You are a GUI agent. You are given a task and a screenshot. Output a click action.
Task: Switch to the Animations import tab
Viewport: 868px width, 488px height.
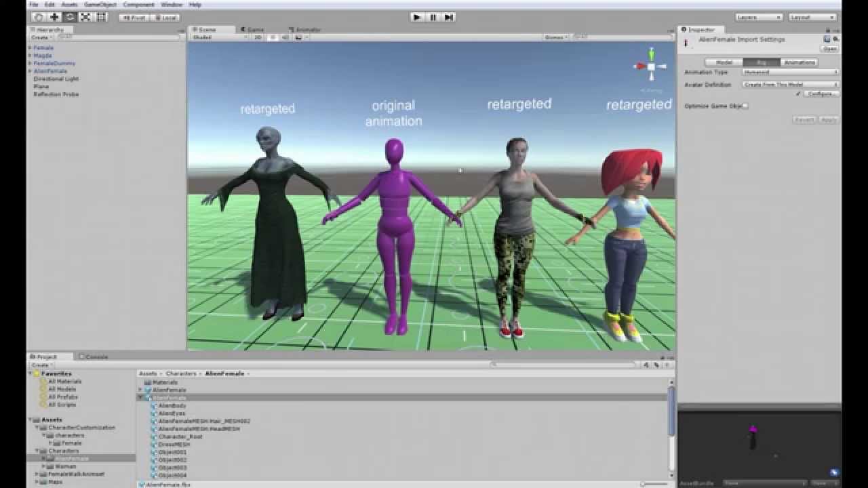pos(800,62)
